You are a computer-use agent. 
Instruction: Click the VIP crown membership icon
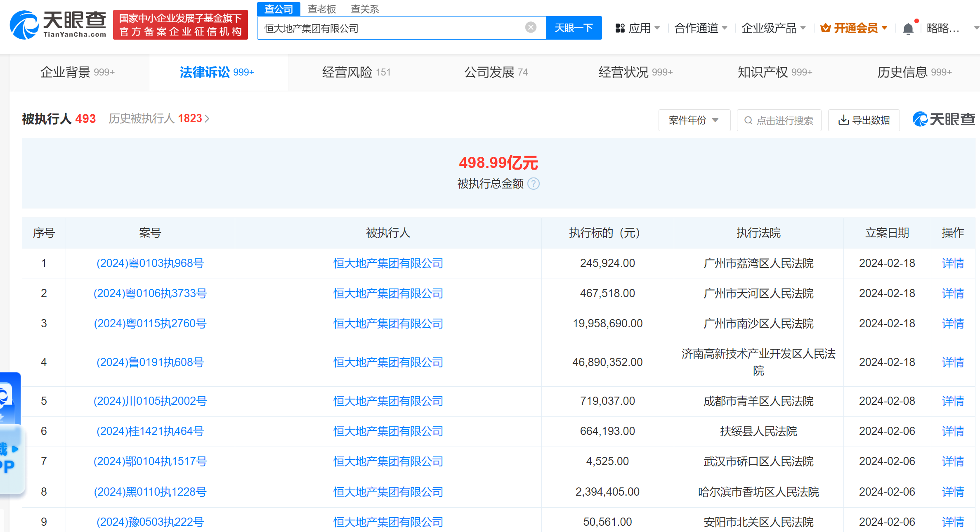pos(825,28)
